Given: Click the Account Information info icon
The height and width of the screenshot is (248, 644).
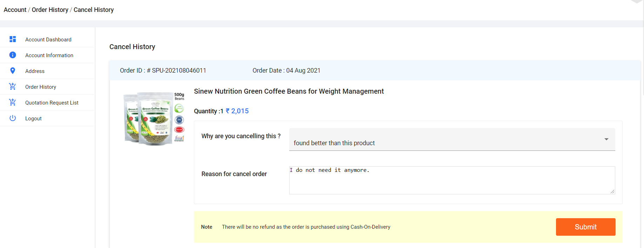Looking at the screenshot, I should [13, 55].
